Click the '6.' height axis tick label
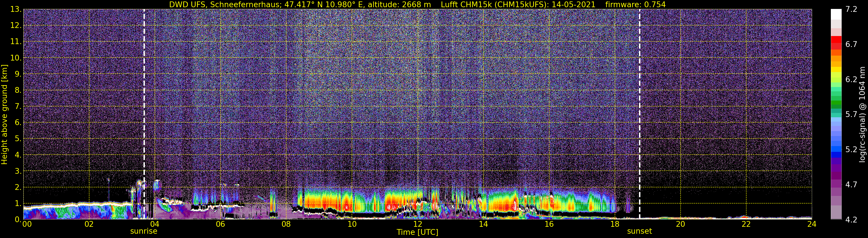This screenshot has height=238, width=868. pyautogui.click(x=18, y=123)
